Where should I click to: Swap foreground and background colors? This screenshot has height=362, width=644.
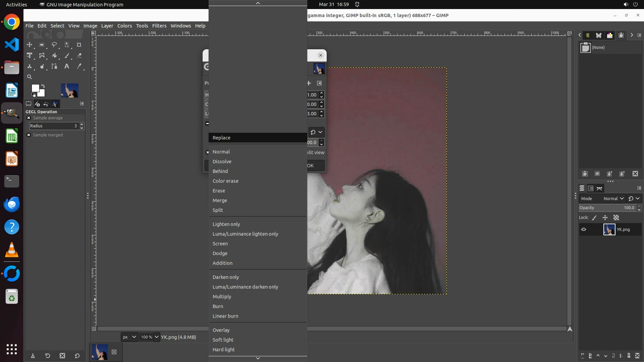[x=43, y=86]
